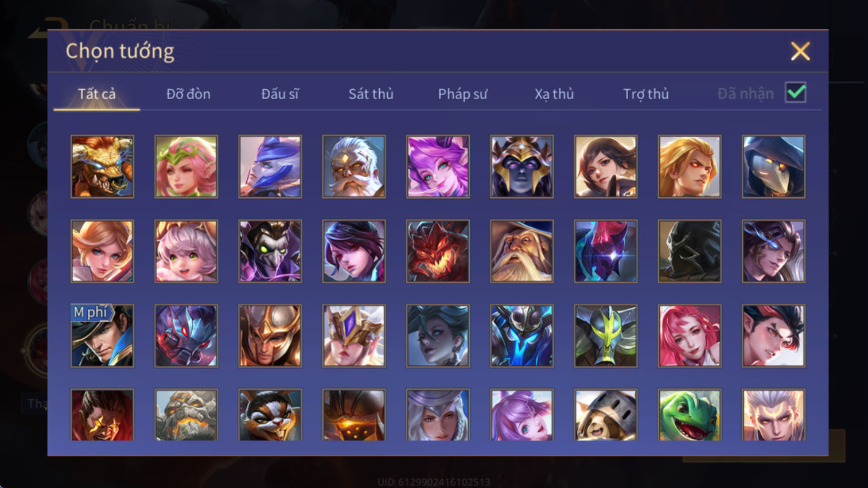This screenshot has height=488, width=868.
Task: Switch to the Đỡ đòn tab
Action: pyautogui.click(x=188, y=94)
